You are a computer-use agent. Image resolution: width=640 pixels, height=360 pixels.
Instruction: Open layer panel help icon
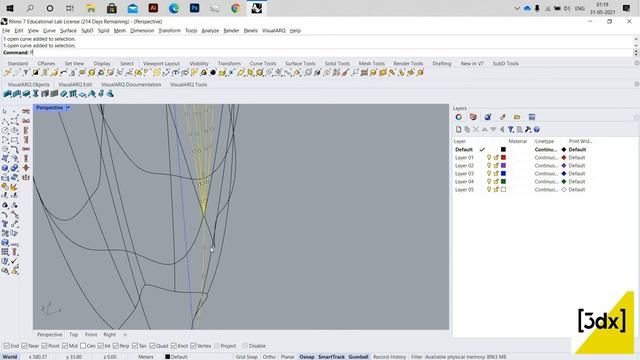point(537,129)
